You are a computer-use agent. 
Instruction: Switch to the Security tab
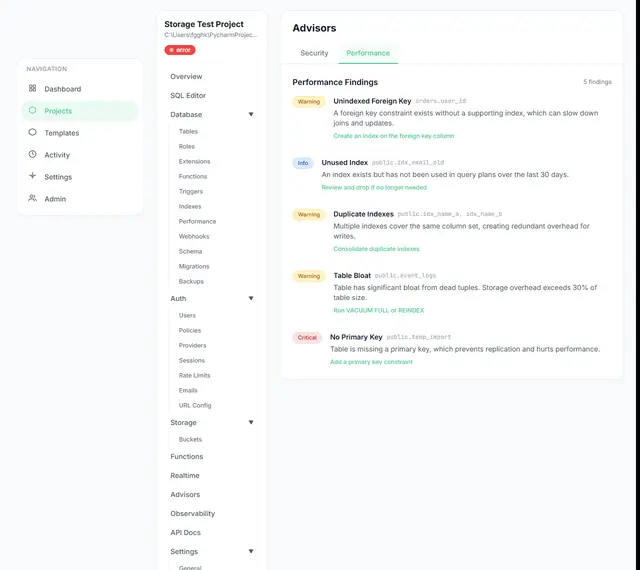pyautogui.click(x=314, y=53)
